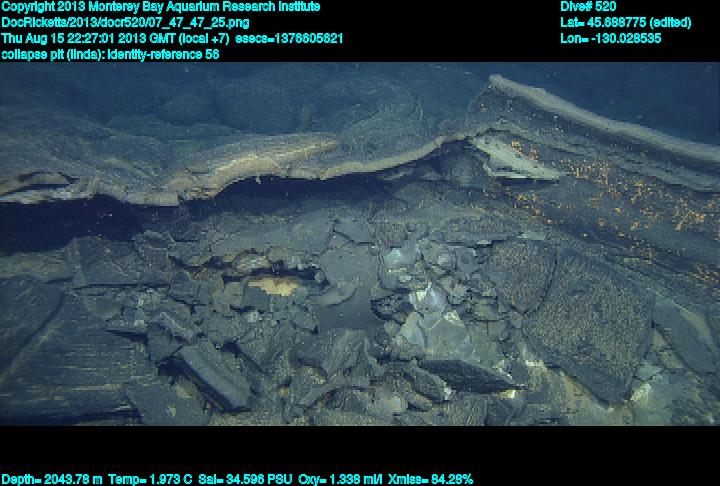Select the 'Sal=' salinity PSU reading
The image size is (720, 486).
[x=245, y=480]
